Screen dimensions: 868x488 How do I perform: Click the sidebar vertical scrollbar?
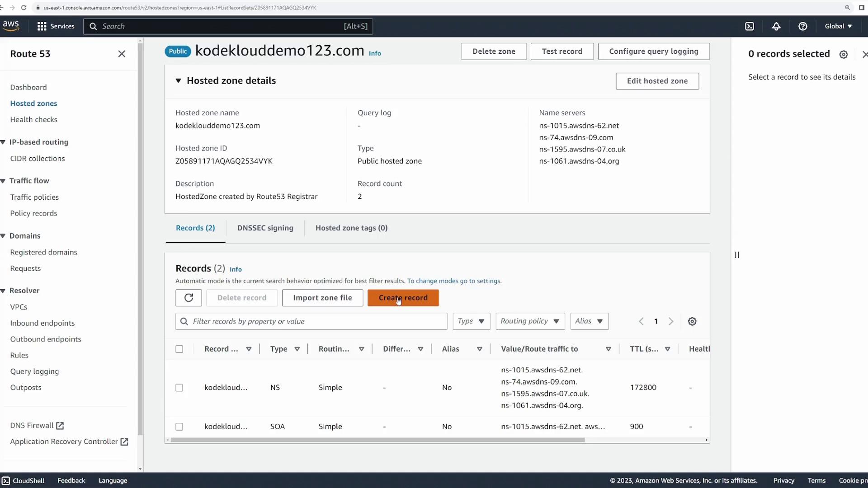click(x=140, y=239)
